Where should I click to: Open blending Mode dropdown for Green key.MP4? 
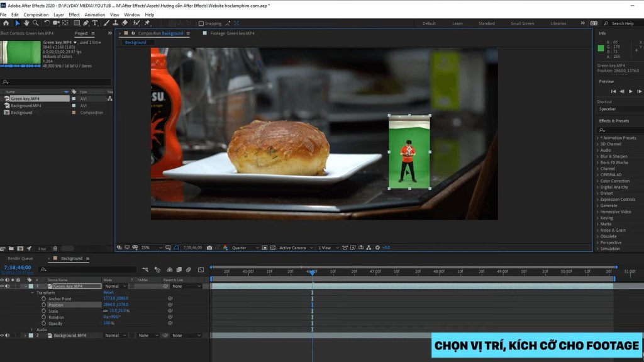coord(116,286)
